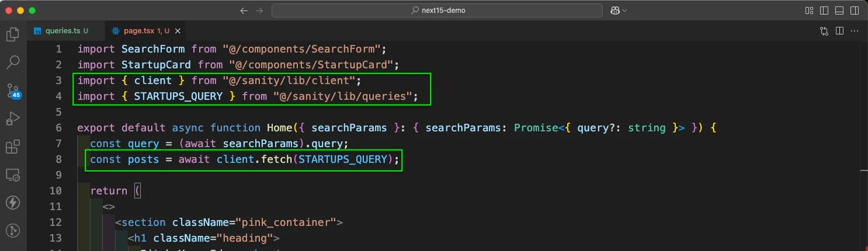This screenshot has height=251, width=868.
Task: Click the macOS green zoom window button
Action: (x=32, y=11)
